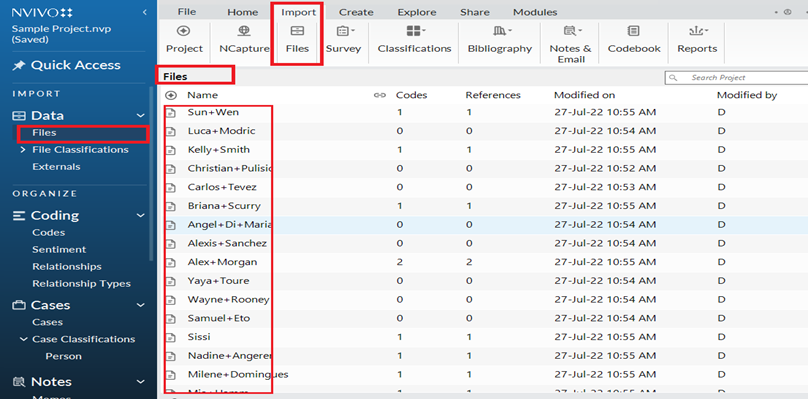Open the Explore ribbon tab
The image size is (808, 399).
417,12
